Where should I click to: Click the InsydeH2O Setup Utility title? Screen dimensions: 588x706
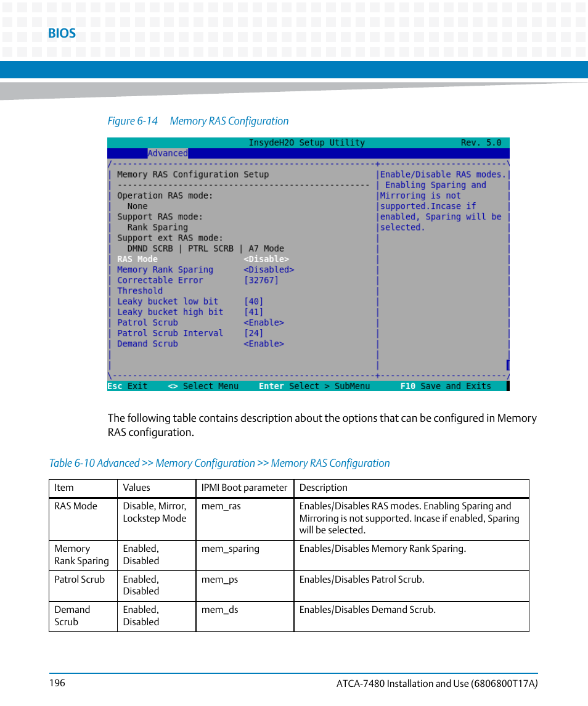click(x=306, y=142)
